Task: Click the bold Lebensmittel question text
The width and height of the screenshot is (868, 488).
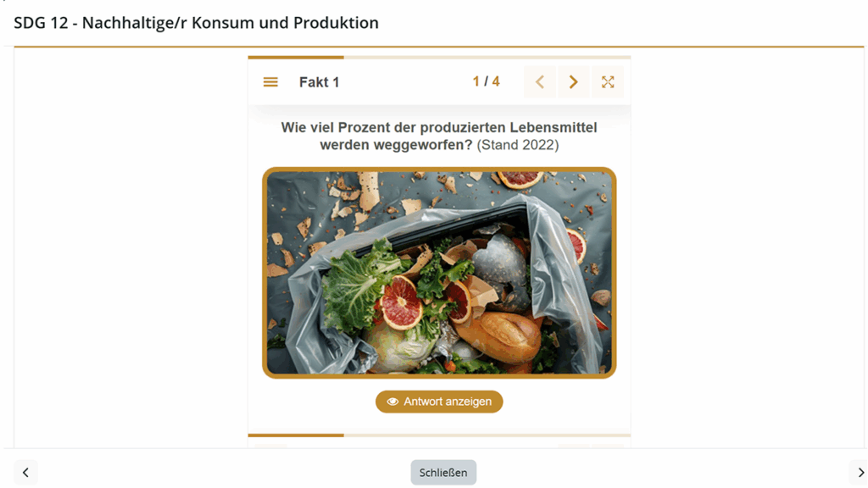Action: (x=439, y=128)
